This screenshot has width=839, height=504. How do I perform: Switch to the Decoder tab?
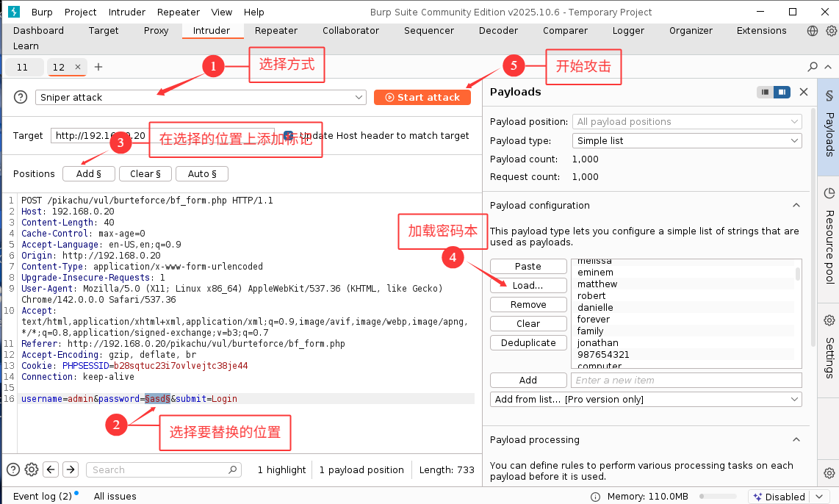498,31
